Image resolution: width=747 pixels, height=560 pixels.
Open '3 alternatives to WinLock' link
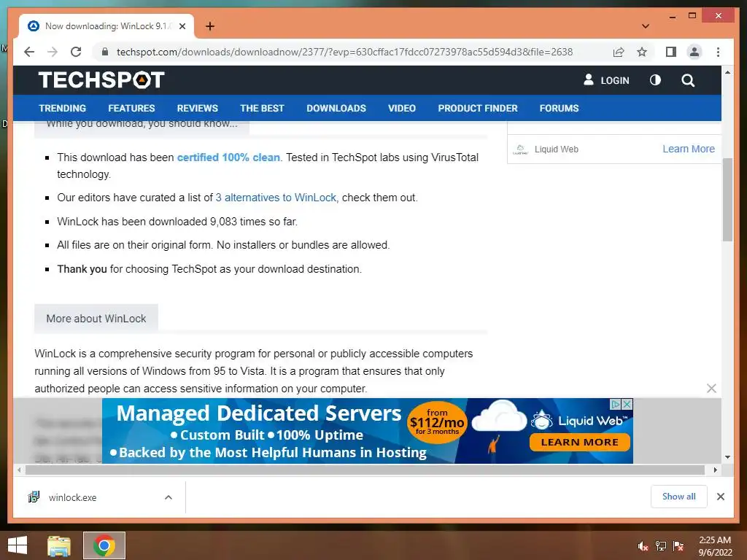(276, 198)
